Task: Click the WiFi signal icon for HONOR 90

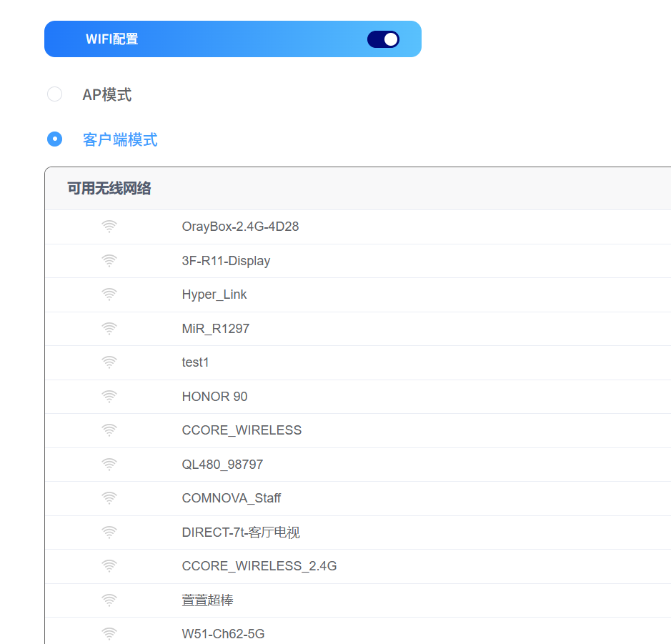Action: (109, 397)
